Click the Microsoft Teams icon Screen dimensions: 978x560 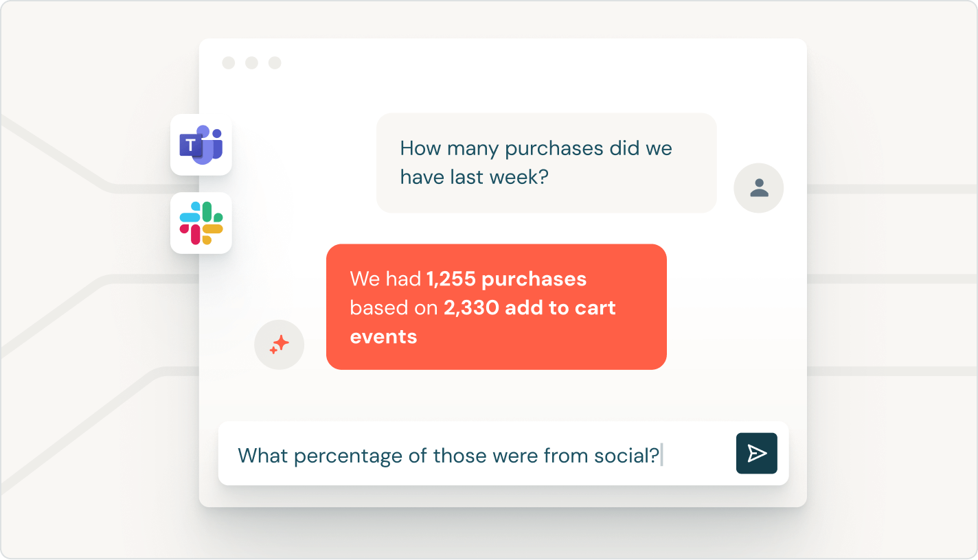click(201, 145)
